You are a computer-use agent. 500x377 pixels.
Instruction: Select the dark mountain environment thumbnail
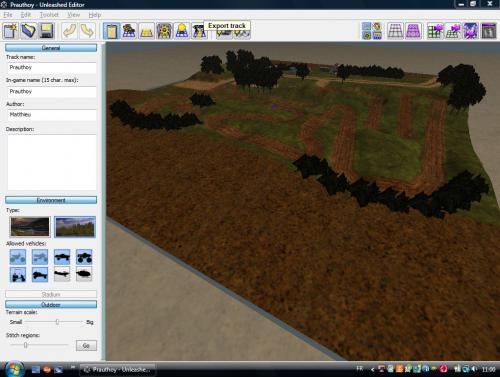tap(30, 227)
